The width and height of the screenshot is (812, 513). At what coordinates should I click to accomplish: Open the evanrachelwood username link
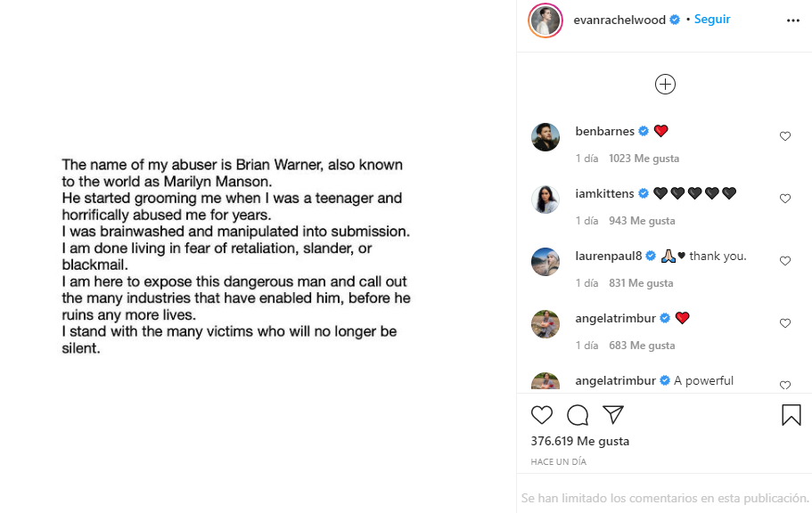pyautogui.click(x=619, y=20)
